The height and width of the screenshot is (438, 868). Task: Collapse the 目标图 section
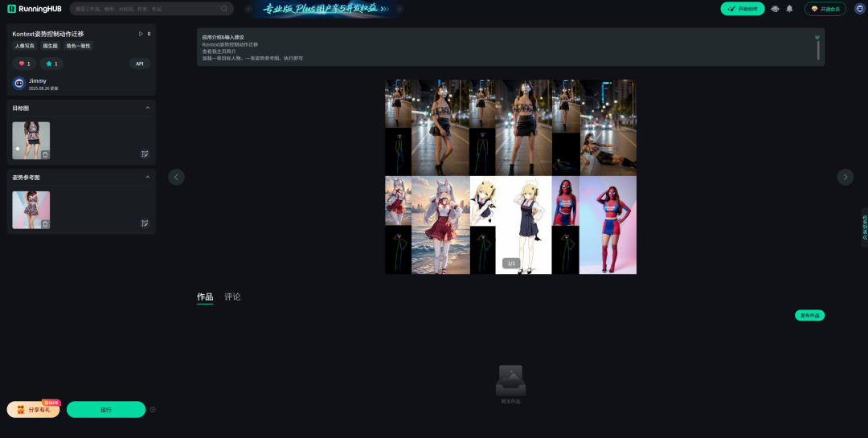pos(147,108)
